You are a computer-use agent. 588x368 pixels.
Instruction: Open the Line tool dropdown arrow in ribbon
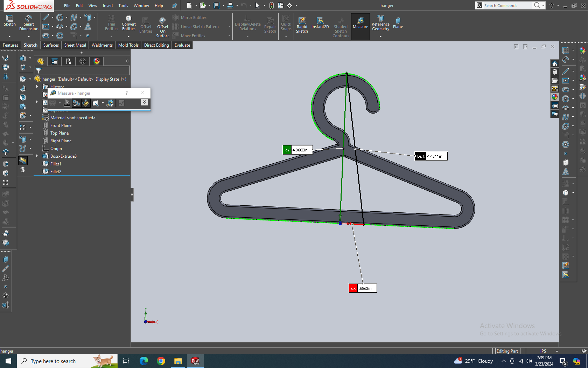point(53,18)
